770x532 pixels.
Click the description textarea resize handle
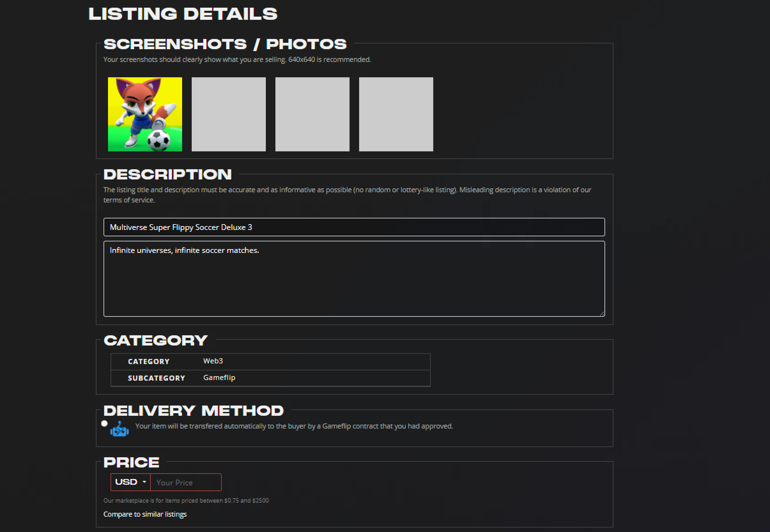click(602, 313)
